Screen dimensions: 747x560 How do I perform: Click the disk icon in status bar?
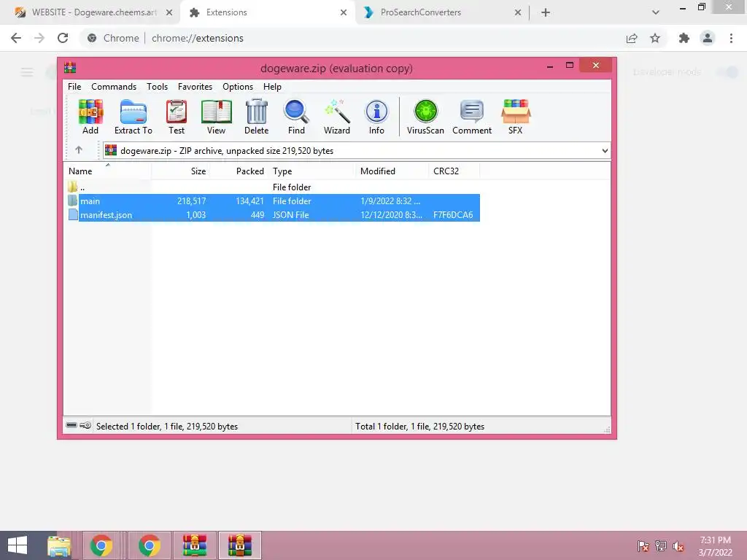point(71,425)
